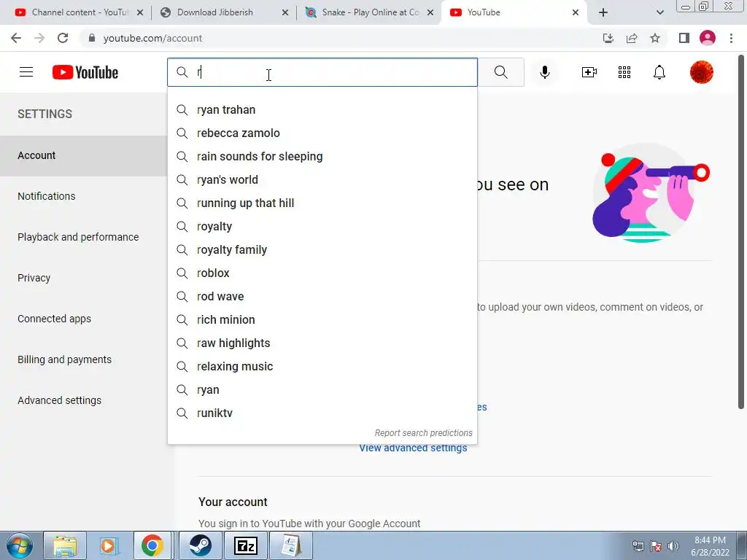Viewport: 747px width, 560px height.
Task: Close the Download Jibberish tab
Action: pos(285,12)
